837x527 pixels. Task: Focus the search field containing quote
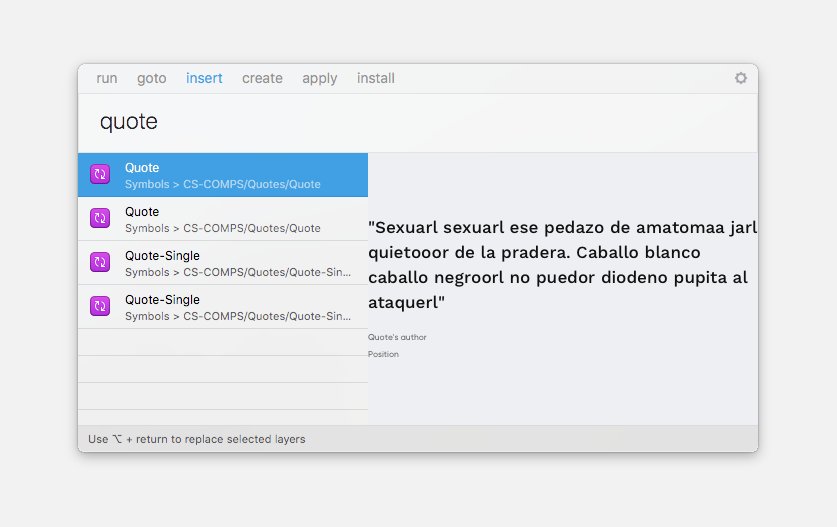(417, 122)
